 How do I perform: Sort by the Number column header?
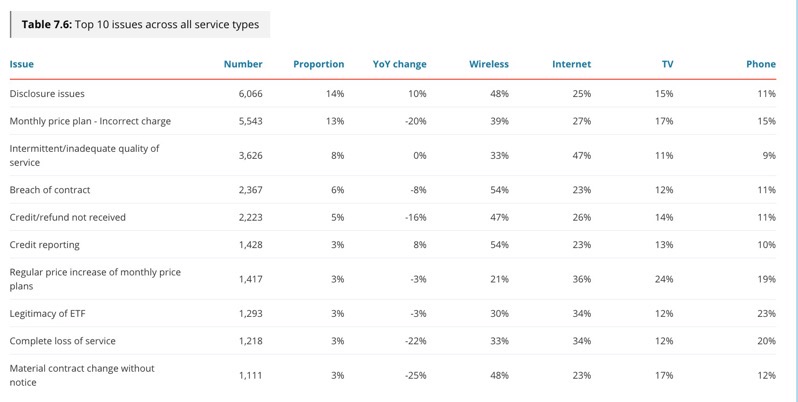pos(243,64)
